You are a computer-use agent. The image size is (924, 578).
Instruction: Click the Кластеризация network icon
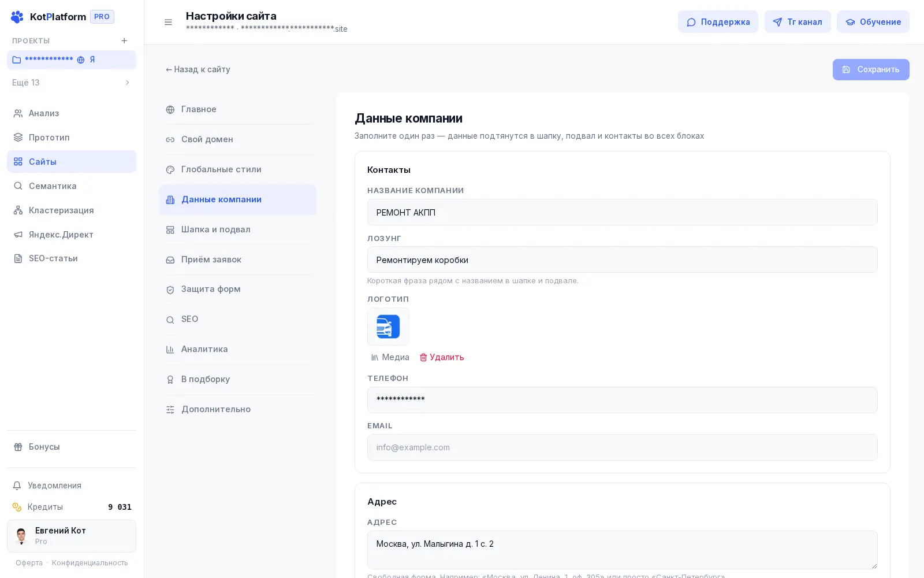click(x=18, y=210)
